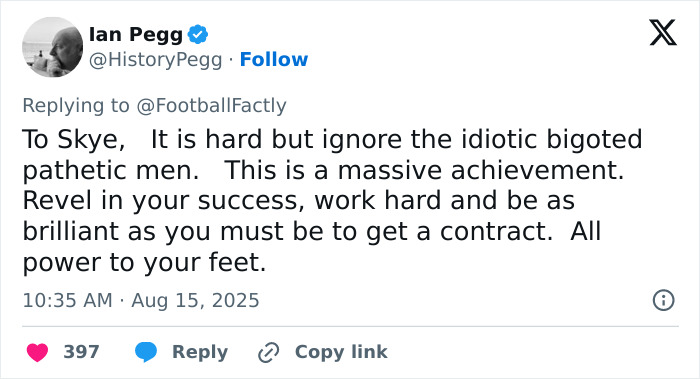This screenshot has width=700, height=379.
Task: Click the Reply text button
Action: pos(200,352)
